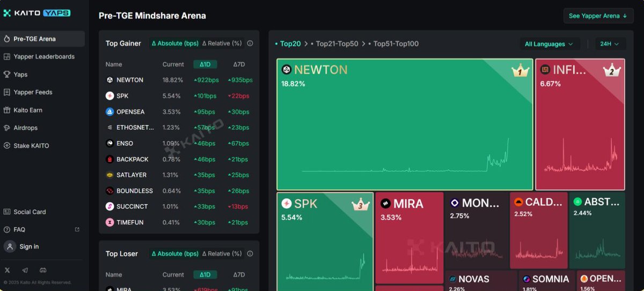Open the MIRA treemap tile

[x=409, y=238]
